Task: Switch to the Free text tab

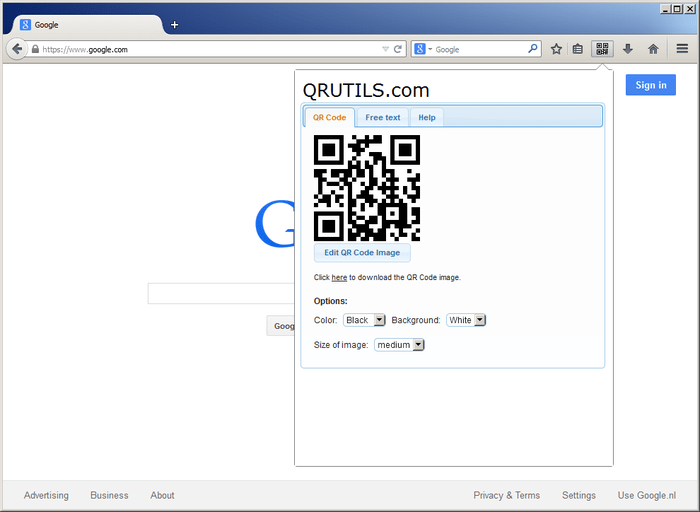Action: click(x=382, y=117)
